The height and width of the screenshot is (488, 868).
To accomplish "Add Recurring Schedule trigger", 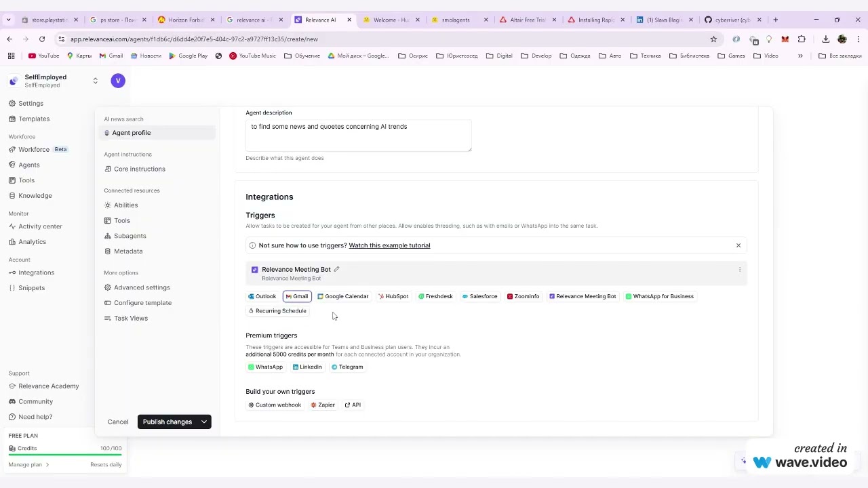I will coord(277,310).
